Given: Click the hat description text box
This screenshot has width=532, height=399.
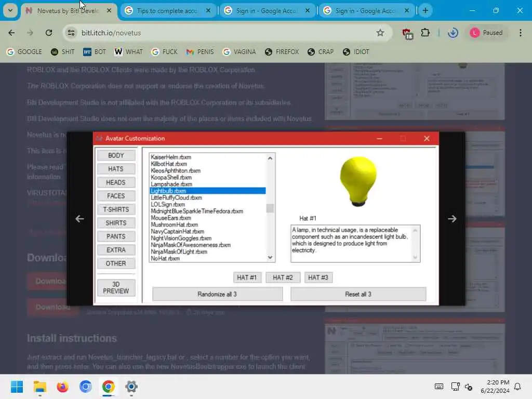Looking at the screenshot, I should point(355,243).
